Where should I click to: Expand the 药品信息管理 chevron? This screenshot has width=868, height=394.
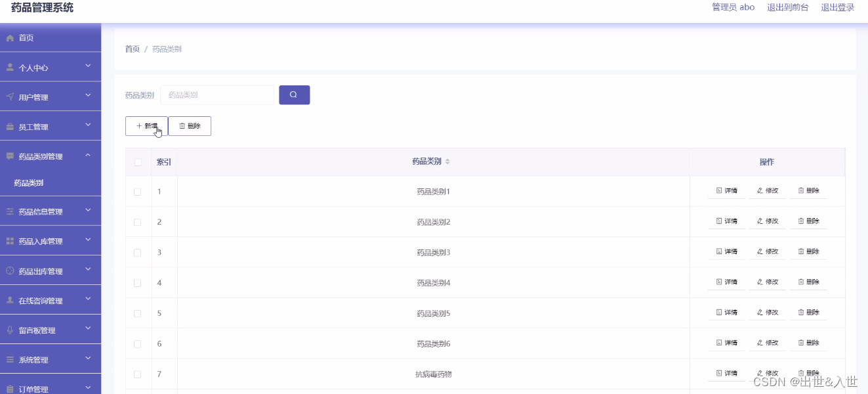[88, 210]
